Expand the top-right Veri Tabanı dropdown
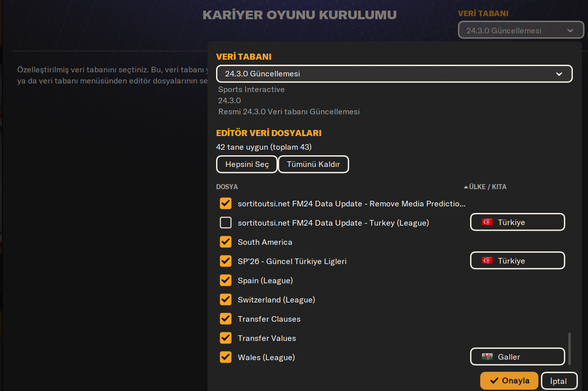This screenshot has height=391, width=588. (x=521, y=30)
